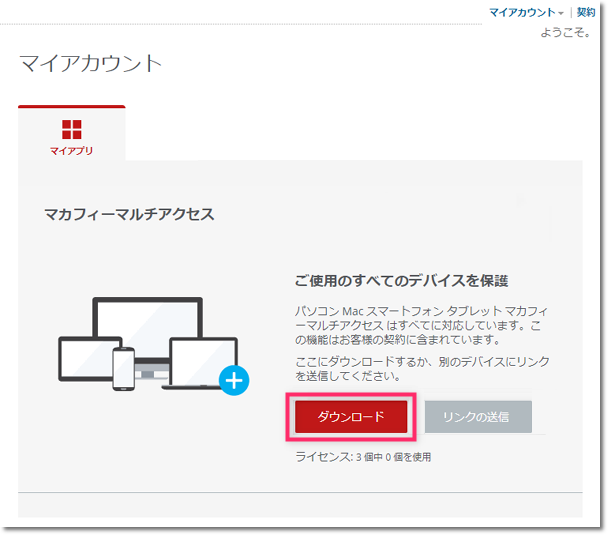Click the マカフィーマルチアクセス heading
608x535 pixels.
coord(129,214)
